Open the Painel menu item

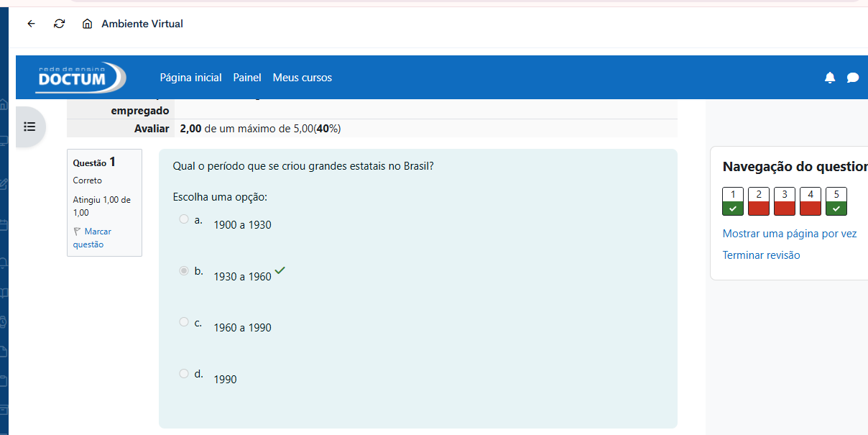point(247,78)
